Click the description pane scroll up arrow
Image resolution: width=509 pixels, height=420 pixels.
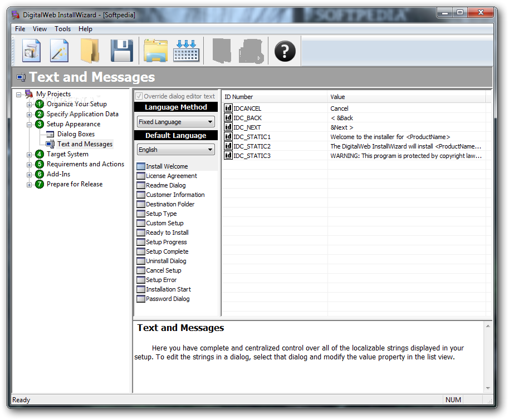pos(488,326)
